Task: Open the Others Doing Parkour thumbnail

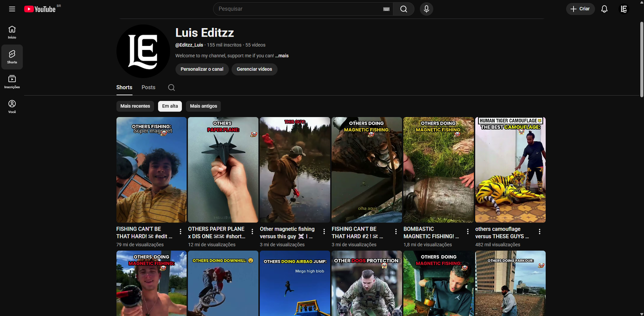Action: click(510, 283)
